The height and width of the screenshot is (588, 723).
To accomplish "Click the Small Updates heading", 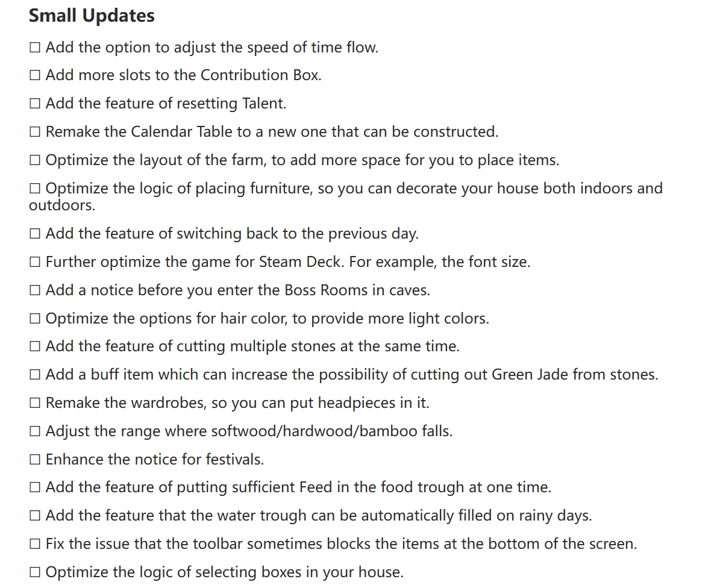I will tap(92, 16).
